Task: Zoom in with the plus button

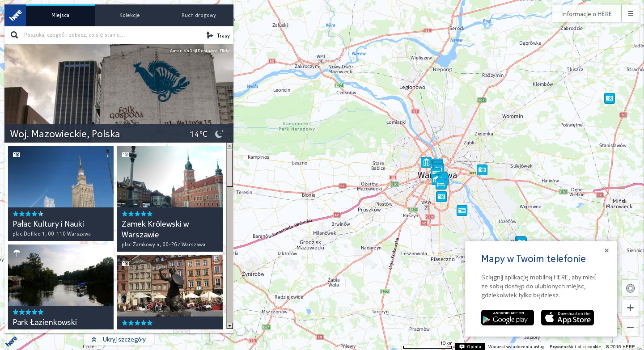Action: coord(630,308)
